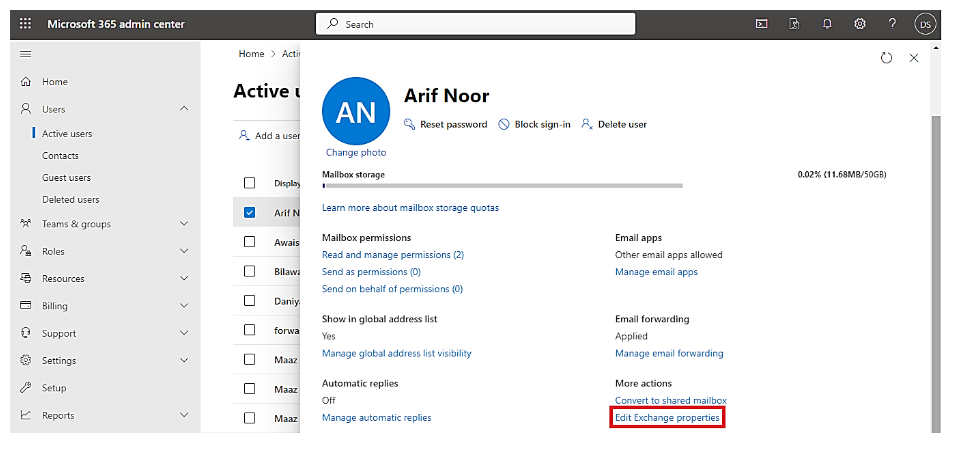Expand the Support chevron

(184, 333)
